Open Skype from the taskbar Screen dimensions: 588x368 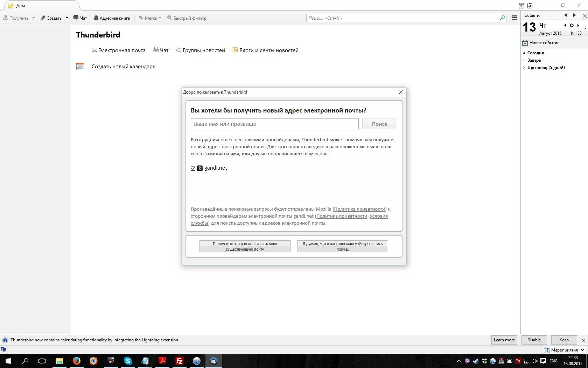128,361
